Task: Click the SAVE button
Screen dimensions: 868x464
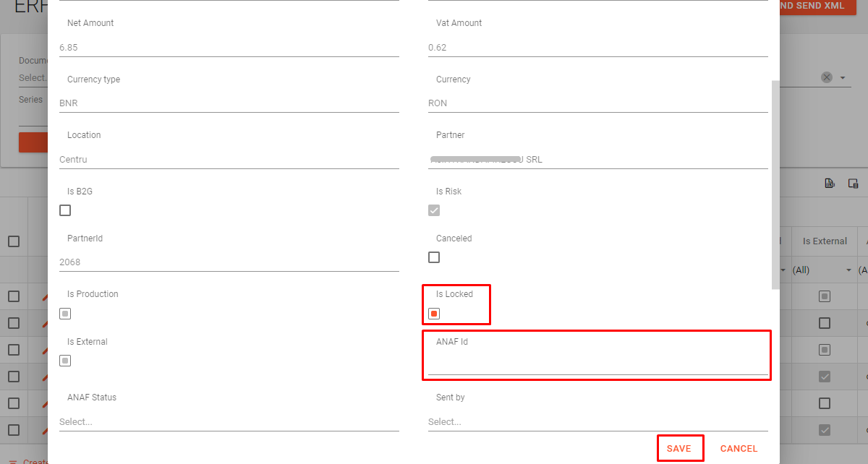Action: tap(679, 449)
